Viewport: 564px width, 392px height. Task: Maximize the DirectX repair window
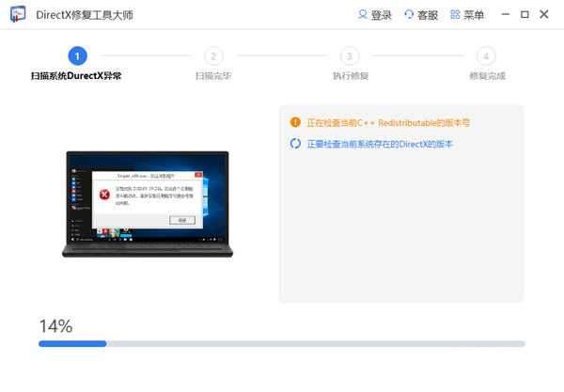tap(525, 14)
